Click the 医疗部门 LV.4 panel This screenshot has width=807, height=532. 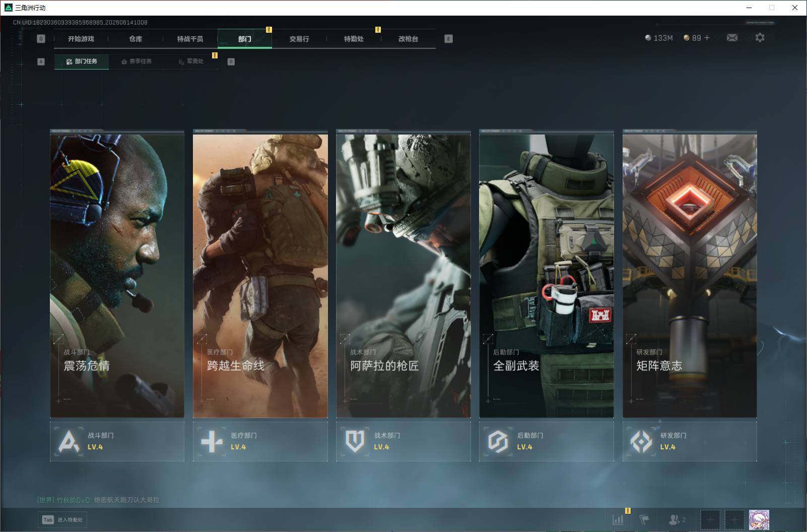click(260, 441)
